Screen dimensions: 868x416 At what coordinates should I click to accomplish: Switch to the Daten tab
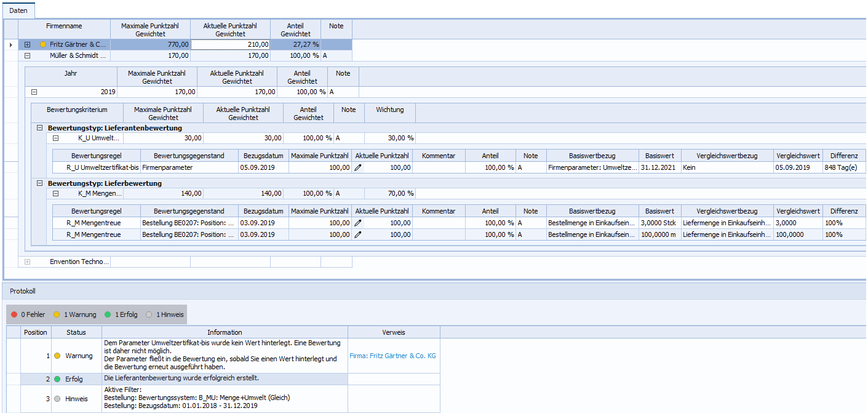(18, 10)
